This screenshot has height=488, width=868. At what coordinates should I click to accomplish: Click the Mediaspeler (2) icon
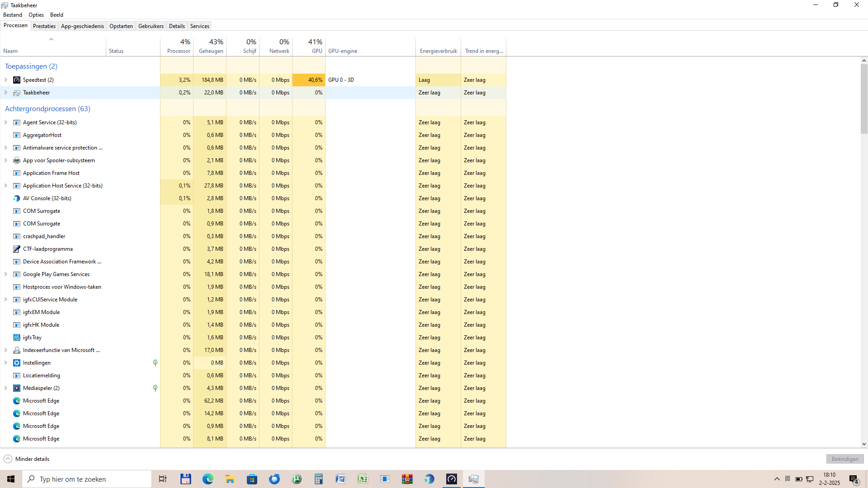[x=17, y=388]
